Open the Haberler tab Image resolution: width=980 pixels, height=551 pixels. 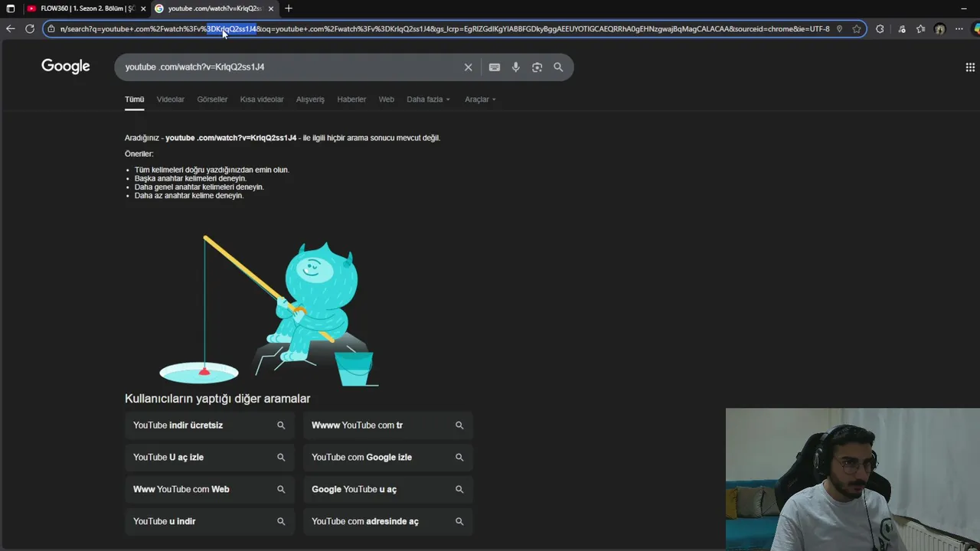tap(351, 99)
